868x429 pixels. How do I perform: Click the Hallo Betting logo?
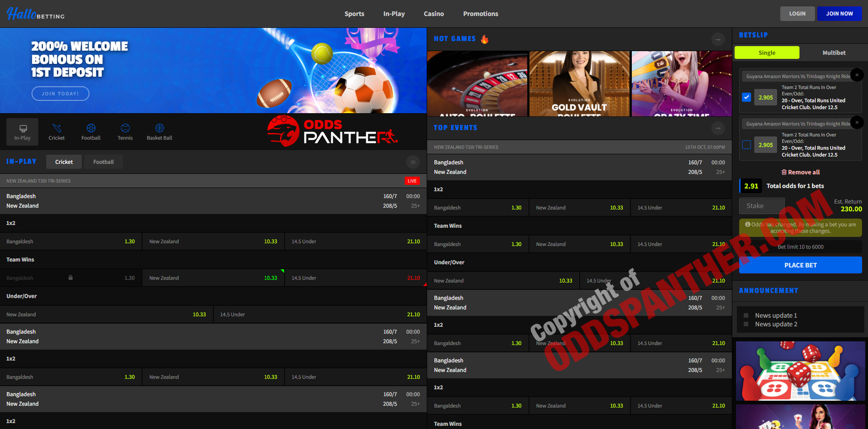tap(36, 14)
